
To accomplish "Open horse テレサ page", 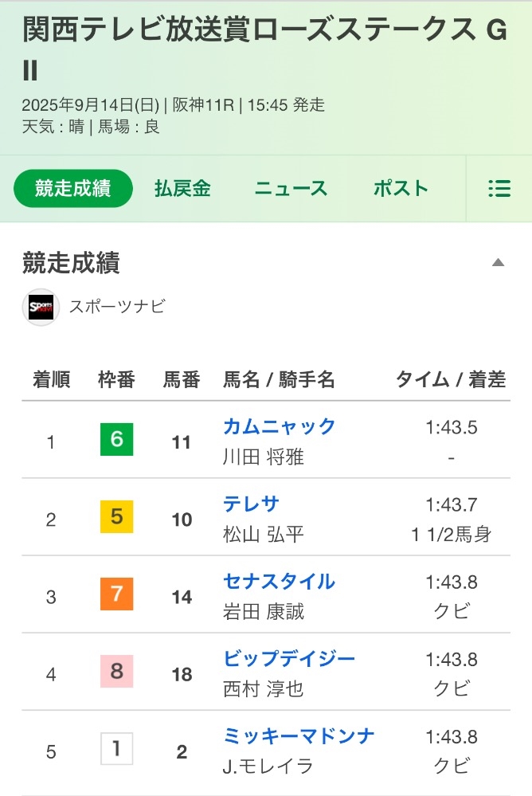I will tap(252, 504).
